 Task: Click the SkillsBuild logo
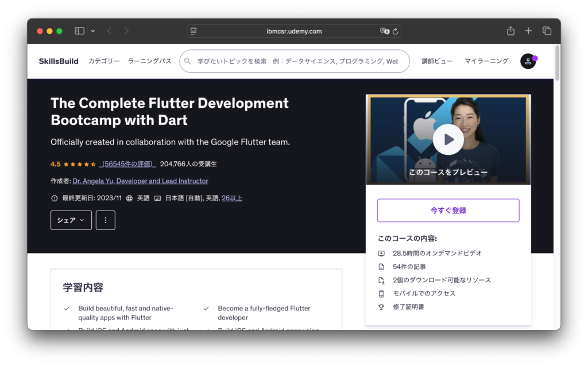click(x=59, y=61)
